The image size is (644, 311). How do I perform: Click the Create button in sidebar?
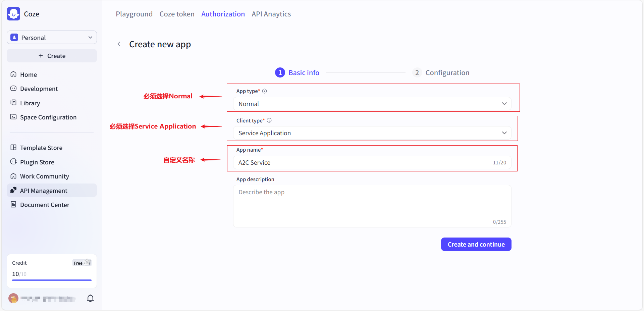pyautogui.click(x=52, y=56)
